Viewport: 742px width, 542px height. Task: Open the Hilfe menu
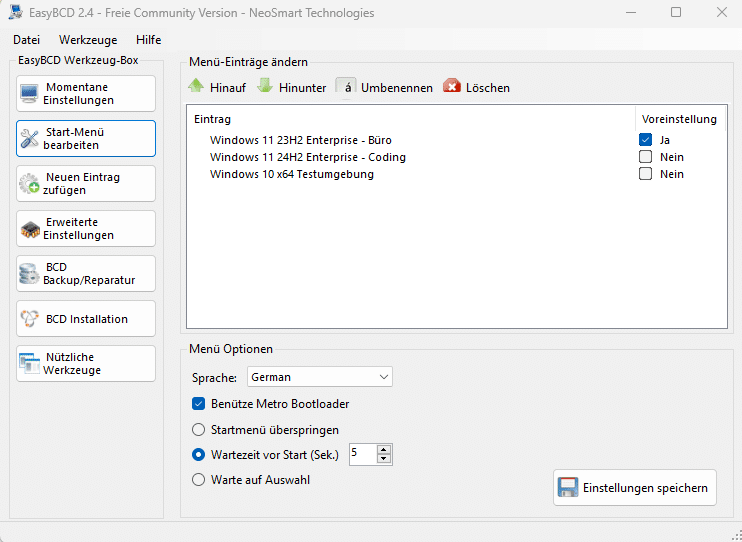[149, 40]
